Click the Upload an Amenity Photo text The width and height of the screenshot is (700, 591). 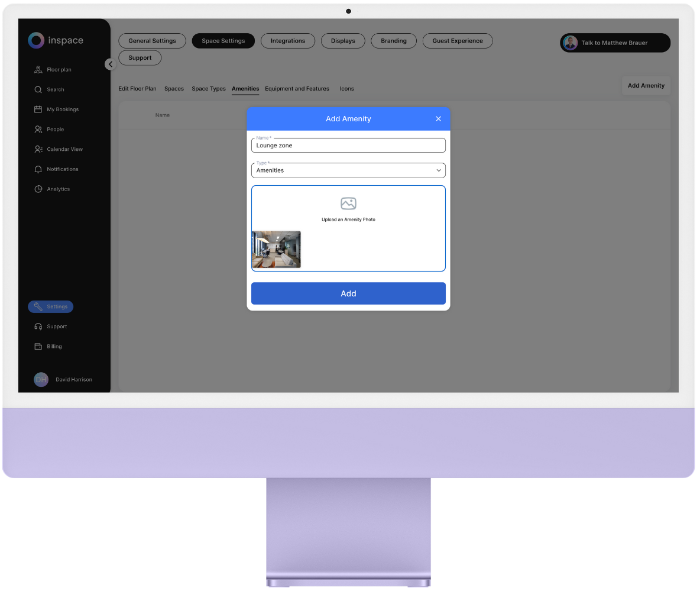(x=348, y=220)
